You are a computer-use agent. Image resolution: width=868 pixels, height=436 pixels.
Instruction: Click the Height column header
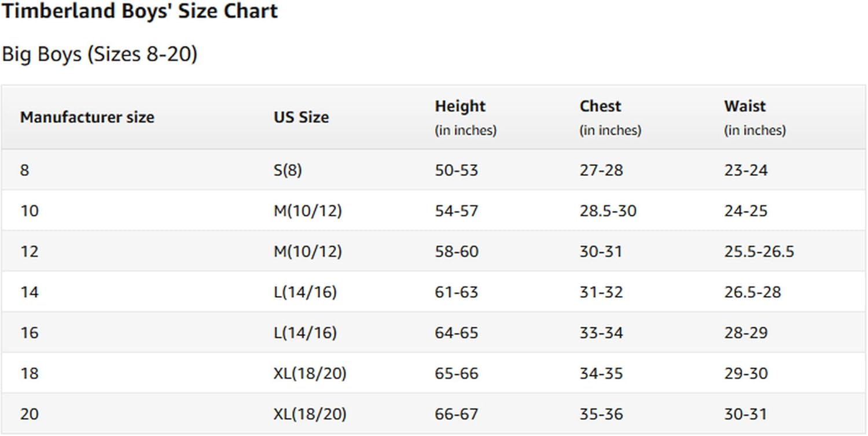[460, 106]
